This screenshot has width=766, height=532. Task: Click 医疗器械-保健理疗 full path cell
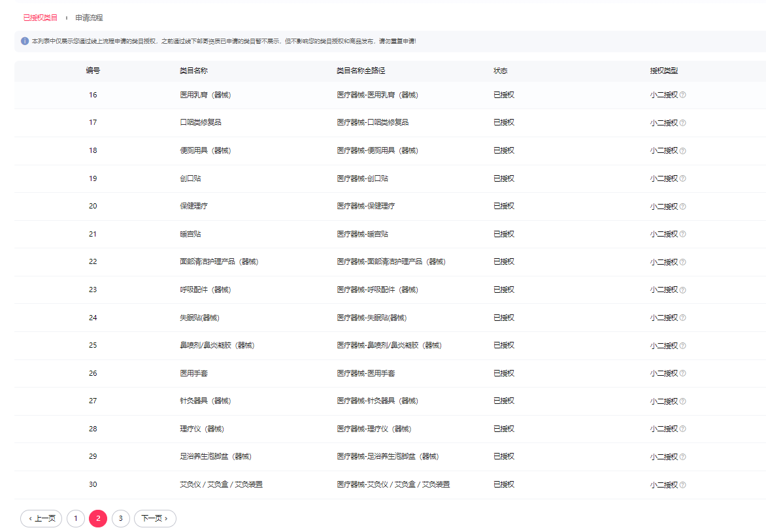coord(366,206)
